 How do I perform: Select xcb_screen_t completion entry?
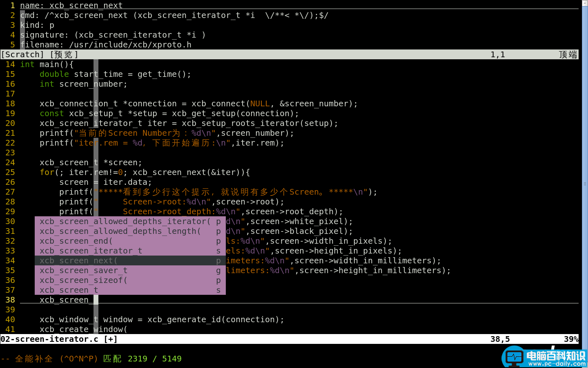pos(130,290)
